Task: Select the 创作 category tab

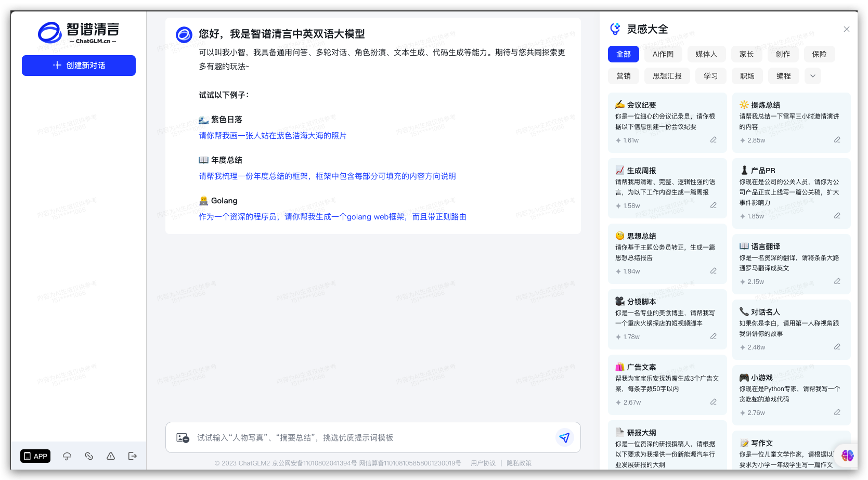Action: (x=783, y=54)
